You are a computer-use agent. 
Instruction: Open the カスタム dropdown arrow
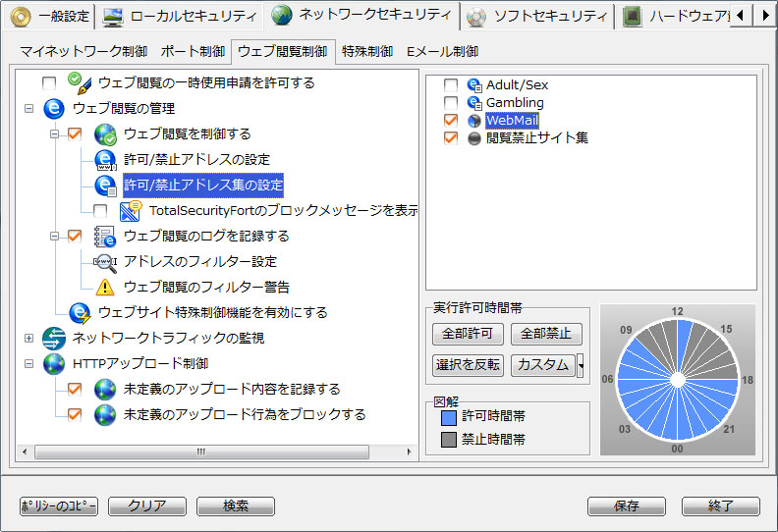pos(580,366)
